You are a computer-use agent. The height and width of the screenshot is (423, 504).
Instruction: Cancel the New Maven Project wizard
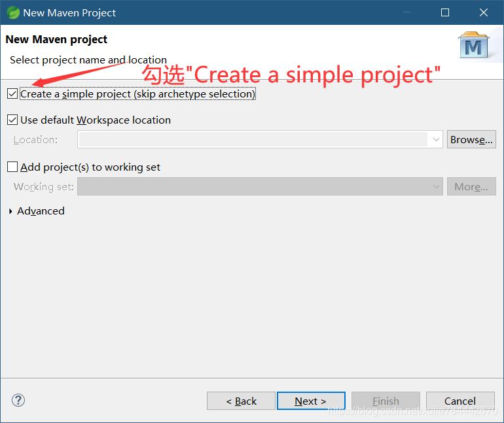(460, 401)
